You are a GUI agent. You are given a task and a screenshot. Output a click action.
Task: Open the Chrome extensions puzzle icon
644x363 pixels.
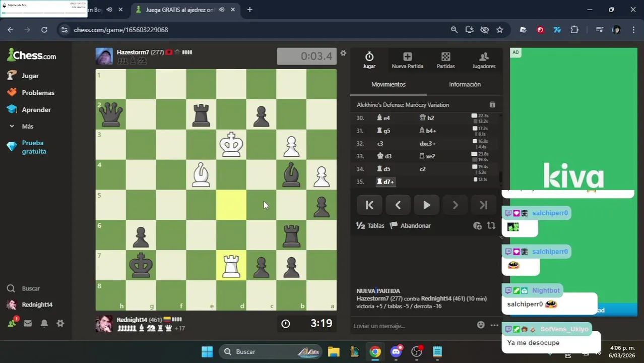pyautogui.click(x=574, y=30)
